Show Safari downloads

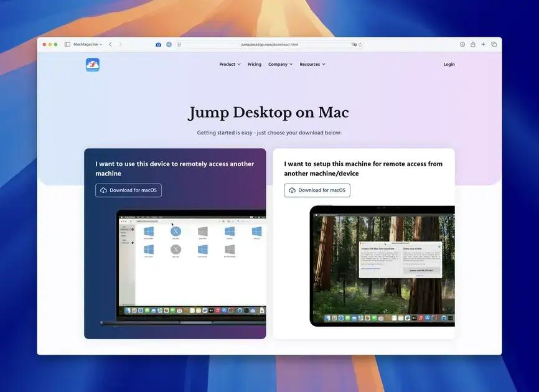coord(462,44)
